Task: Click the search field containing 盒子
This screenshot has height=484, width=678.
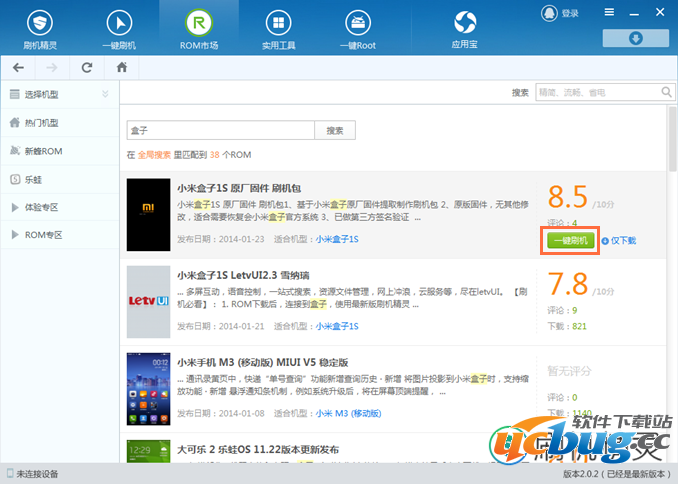Action: (220, 130)
